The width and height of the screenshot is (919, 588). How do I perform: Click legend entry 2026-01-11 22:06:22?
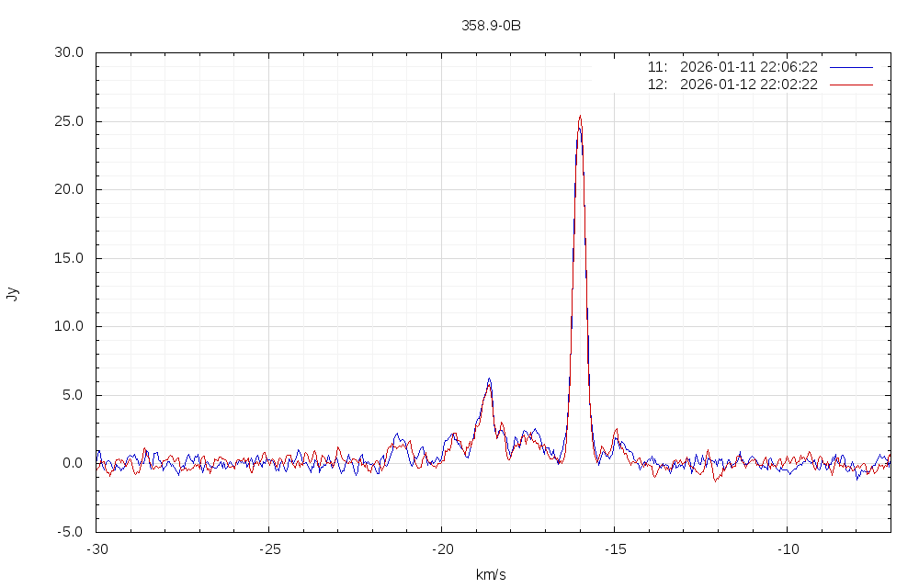point(748,67)
